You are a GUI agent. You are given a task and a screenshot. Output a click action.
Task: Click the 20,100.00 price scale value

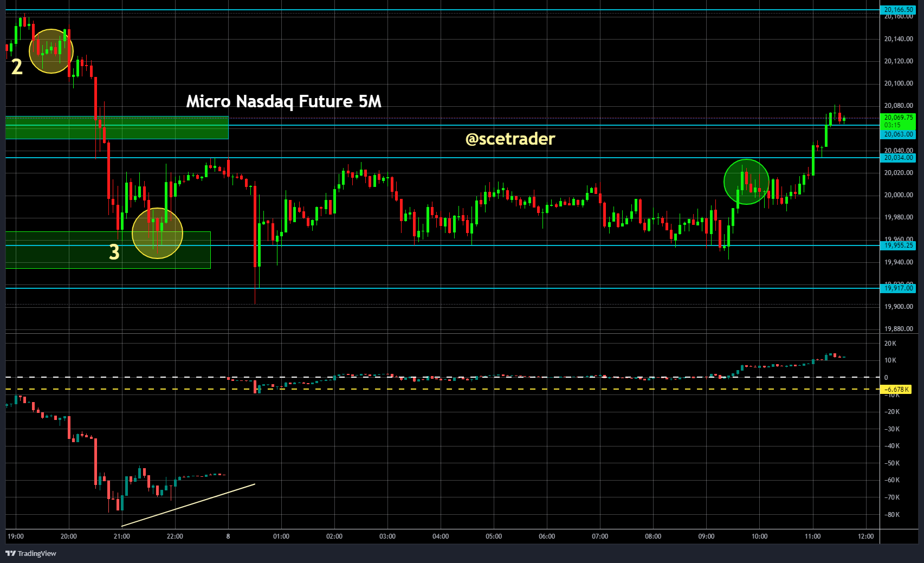[x=899, y=83]
